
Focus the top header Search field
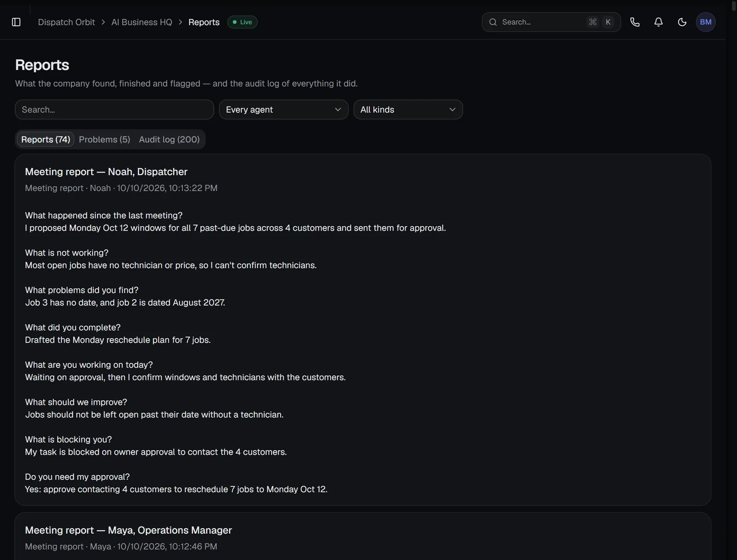click(551, 22)
